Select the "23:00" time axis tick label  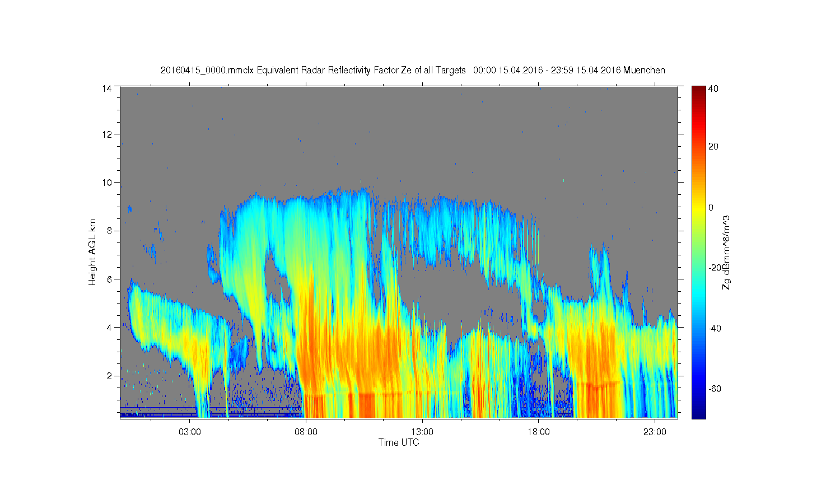655,432
